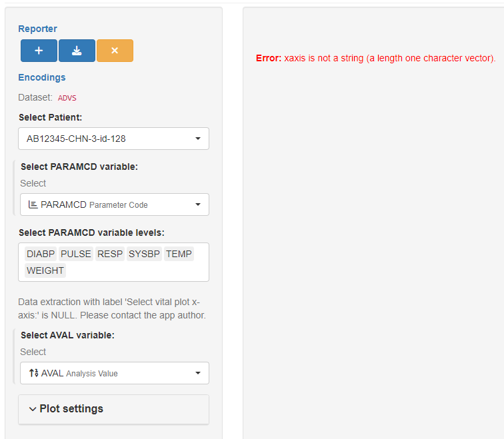
Task: Click the AVAL sort-numeric icon
Action: tap(34, 373)
